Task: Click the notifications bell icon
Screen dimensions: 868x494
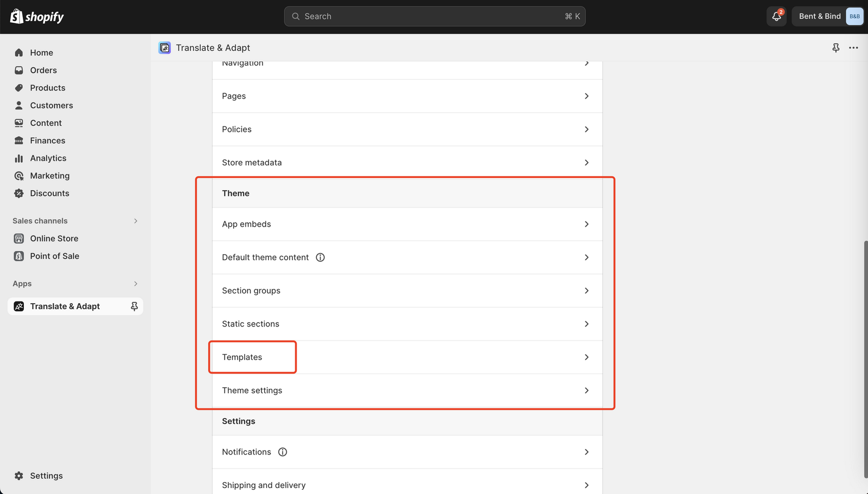Action: coord(776,16)
